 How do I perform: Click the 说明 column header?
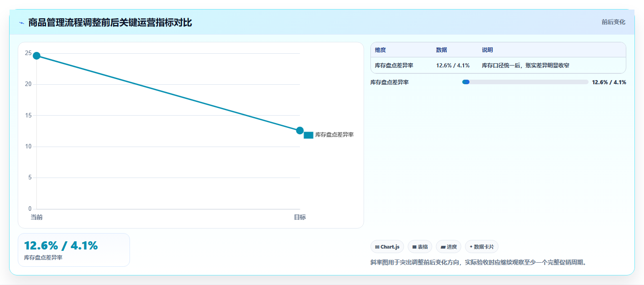(488, 50)
